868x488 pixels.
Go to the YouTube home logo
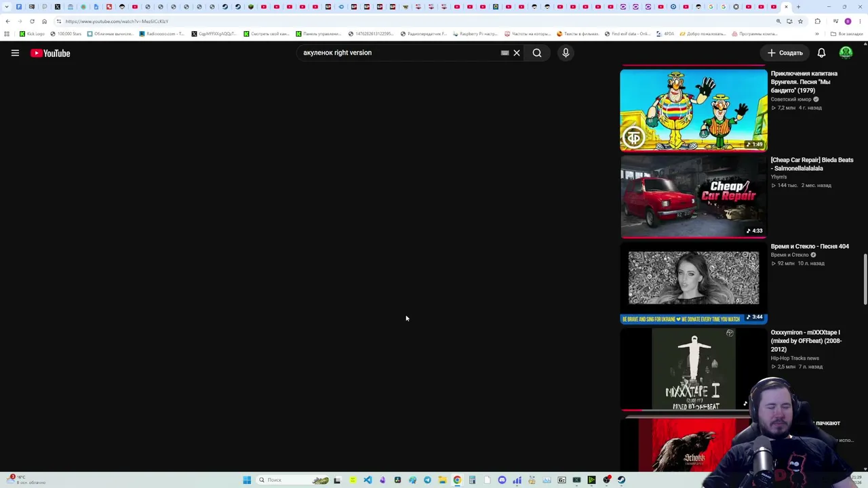point(50,53)
